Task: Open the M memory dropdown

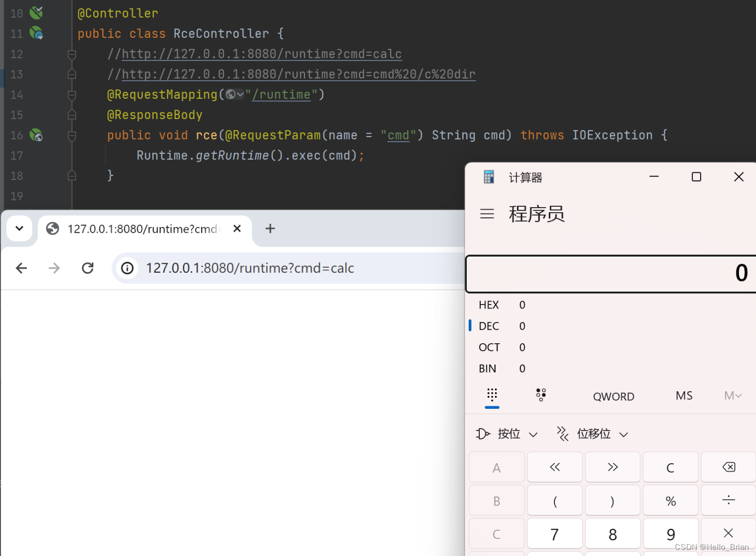Action: coord(733,396)
